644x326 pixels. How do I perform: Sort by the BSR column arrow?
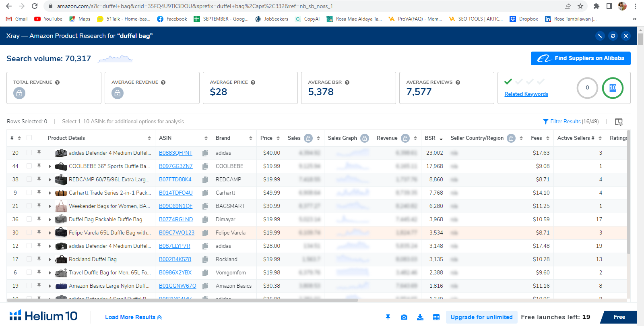441,139
